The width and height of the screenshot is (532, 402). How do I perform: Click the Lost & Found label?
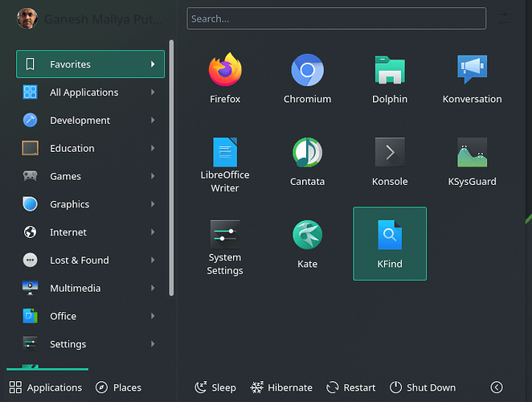(x=80, y=260)
